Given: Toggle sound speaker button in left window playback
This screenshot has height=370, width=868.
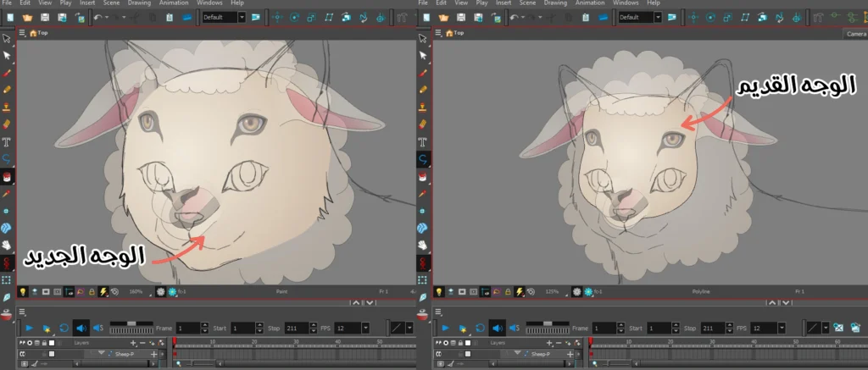Looking at the screenshot, I should [x=81, y=328].
